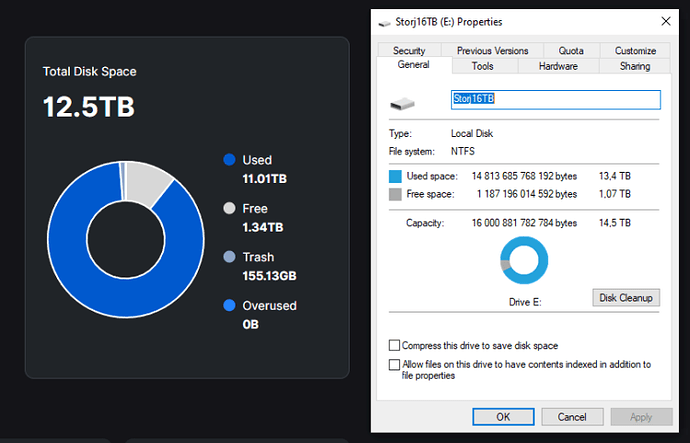Open the Previous Versions tab
690x443 pixels.
pyautogui.click(x=492, y=51)
